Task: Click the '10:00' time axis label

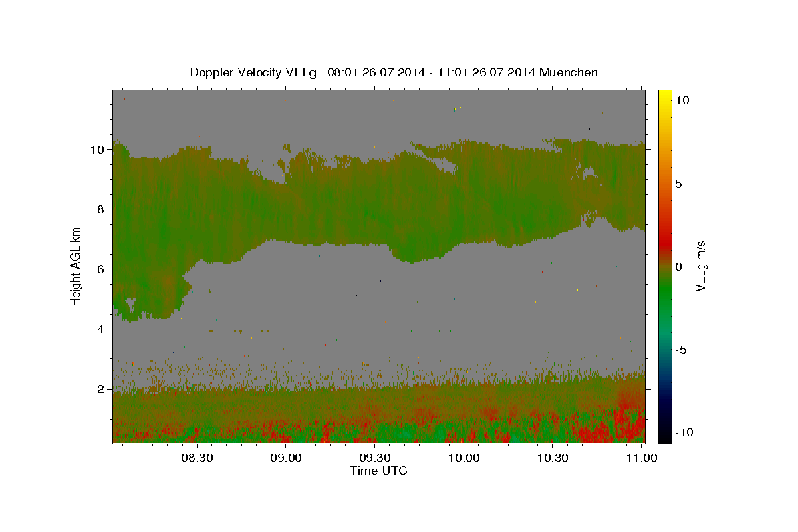Action: point(464,458)
